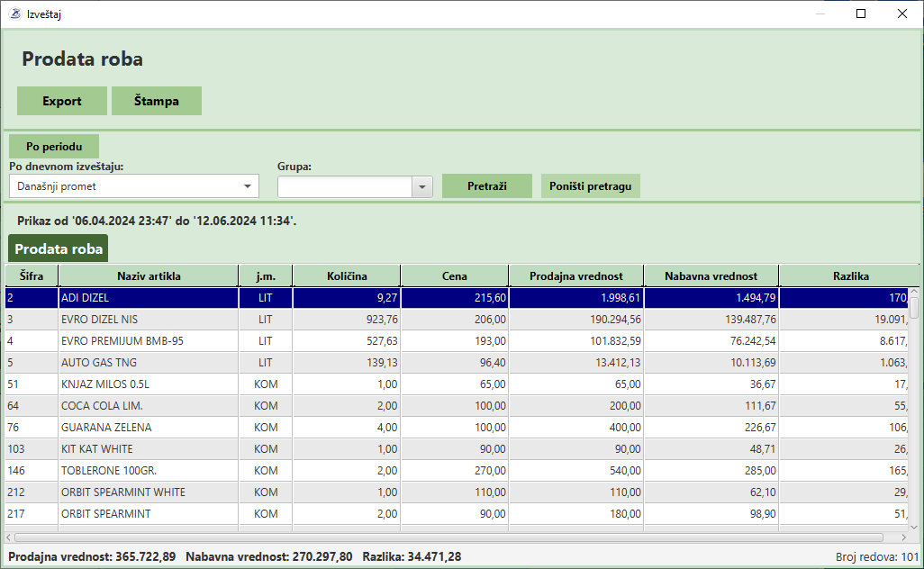
Task: Click the Poništi pretragu button
Action: click(x=591, y=186)
